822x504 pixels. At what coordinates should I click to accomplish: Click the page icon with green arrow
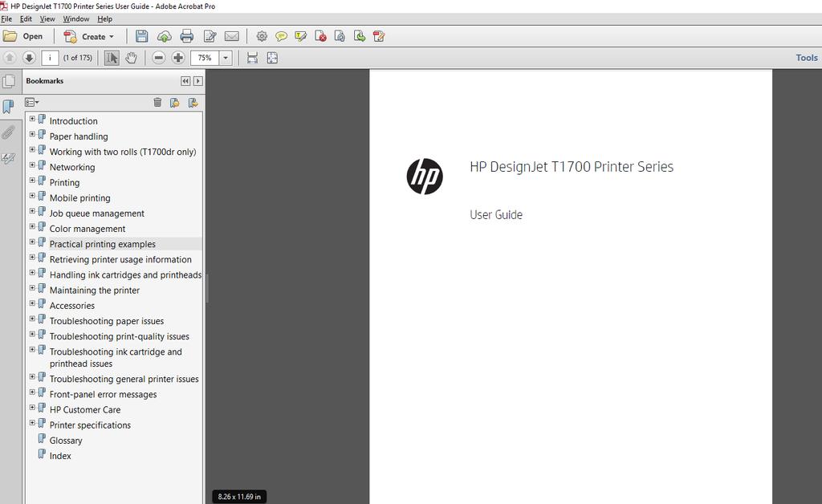pos(359,36)
